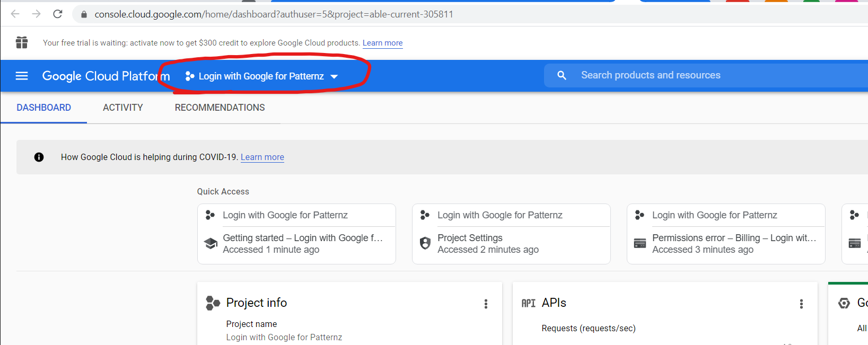
Task: Click the Search products and resources field
Action: point(689,75)
